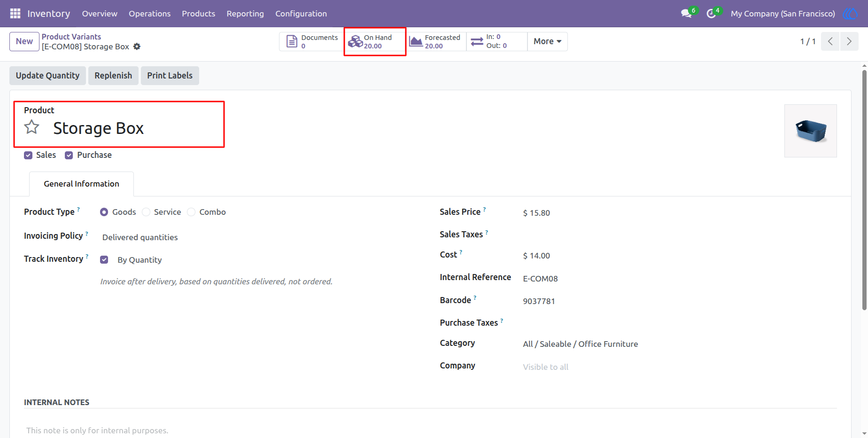The height and width of the screenshot is (438, 868).
Task: Click the Update Quantity button
Action: point(47,76)
